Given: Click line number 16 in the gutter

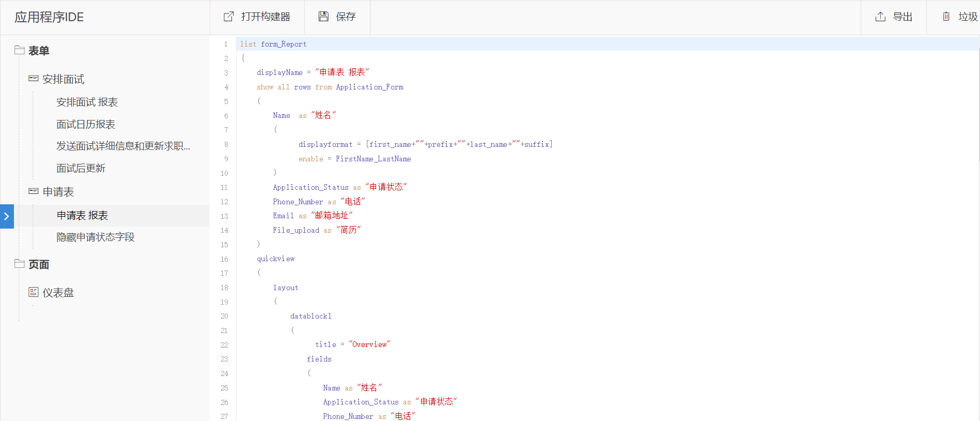Looking at the screenshot, I should click(x=224, y=259).
